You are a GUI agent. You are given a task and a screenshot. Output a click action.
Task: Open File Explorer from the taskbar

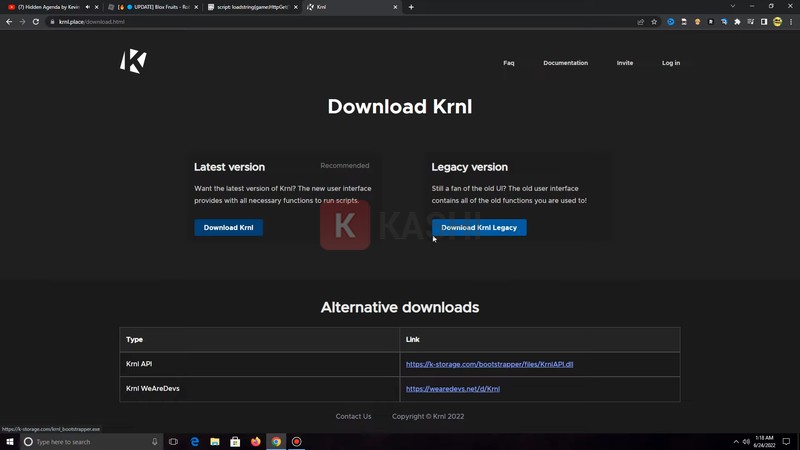tap(215, 442)
